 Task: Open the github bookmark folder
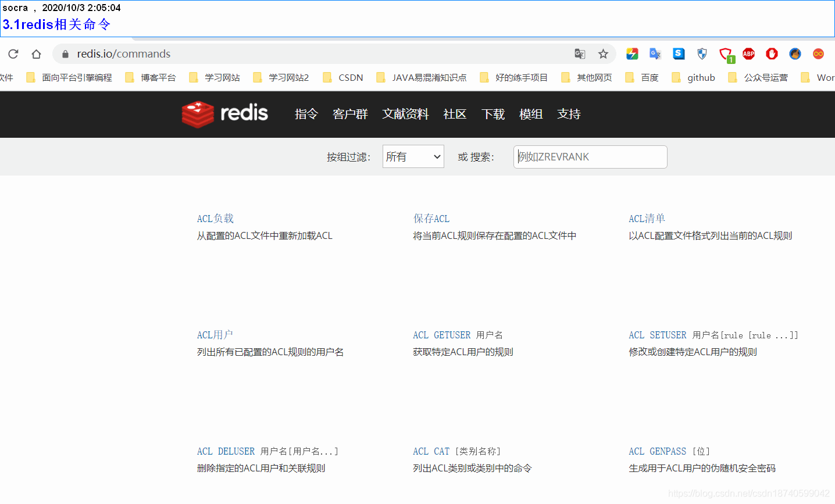coord(694,78)
